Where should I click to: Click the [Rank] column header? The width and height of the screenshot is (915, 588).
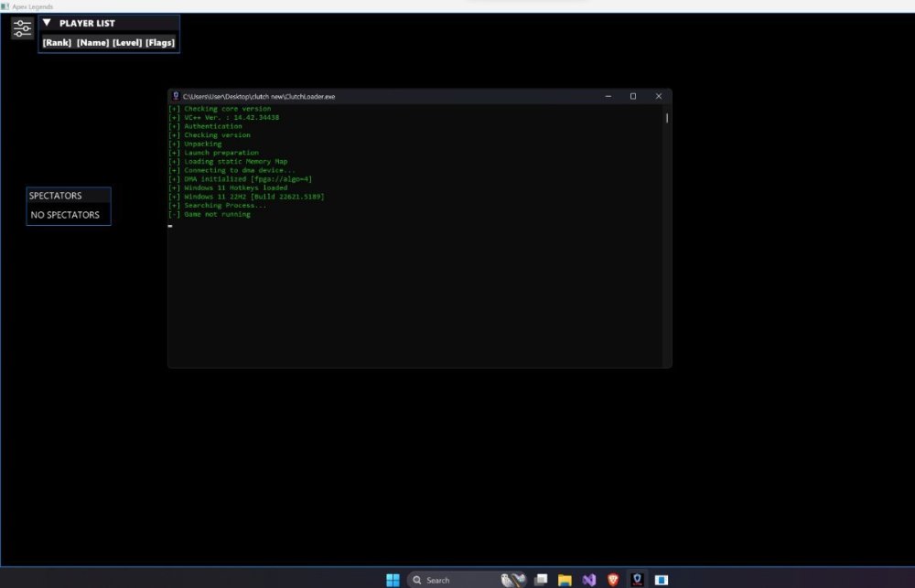57,42
